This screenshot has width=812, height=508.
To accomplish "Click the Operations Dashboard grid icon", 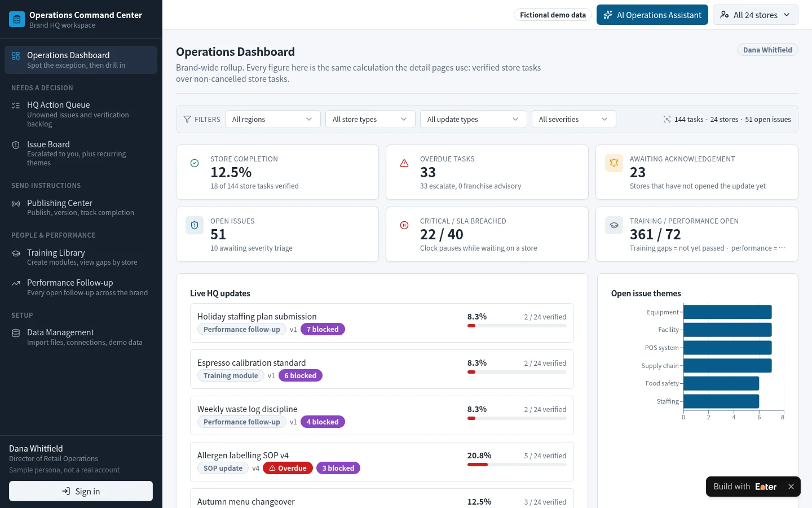I will coord(16,55).
